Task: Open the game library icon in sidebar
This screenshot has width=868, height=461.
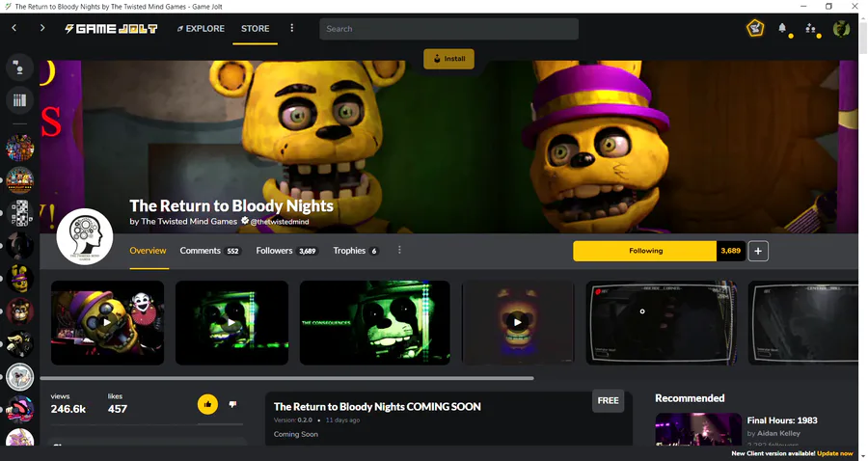Action: tap(19, 100)
